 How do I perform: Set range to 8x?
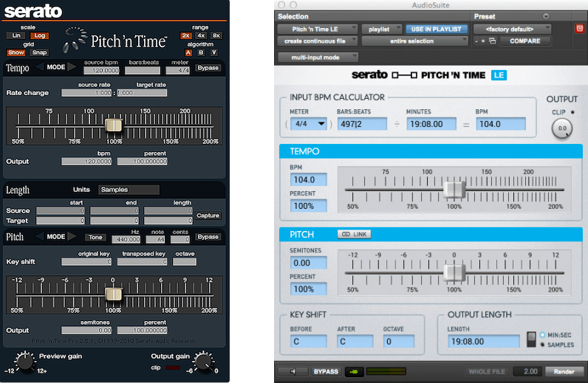point(216,35)
